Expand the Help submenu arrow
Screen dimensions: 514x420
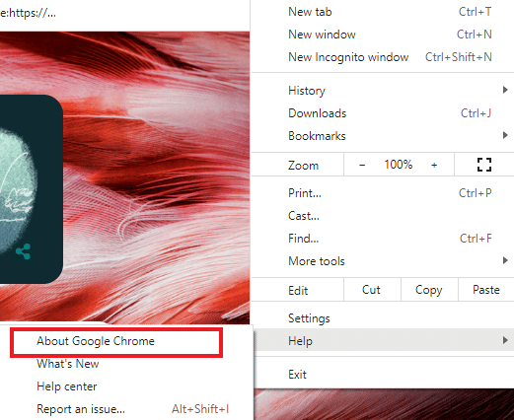(505, 340)
